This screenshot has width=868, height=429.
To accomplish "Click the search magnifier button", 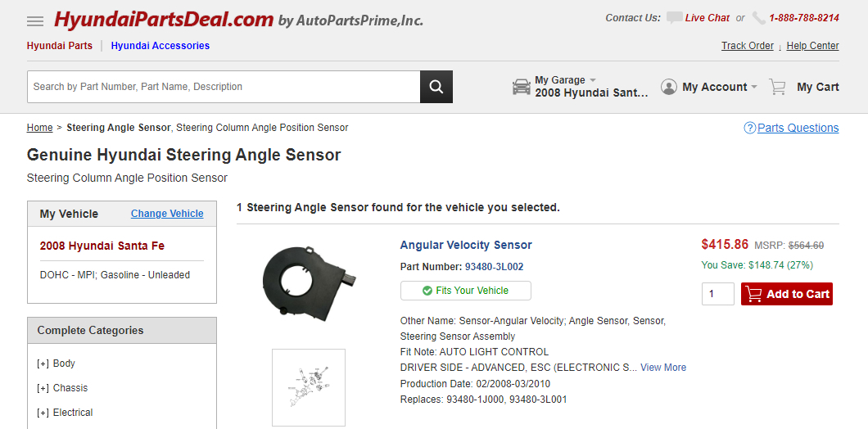I will coord(436,87).
